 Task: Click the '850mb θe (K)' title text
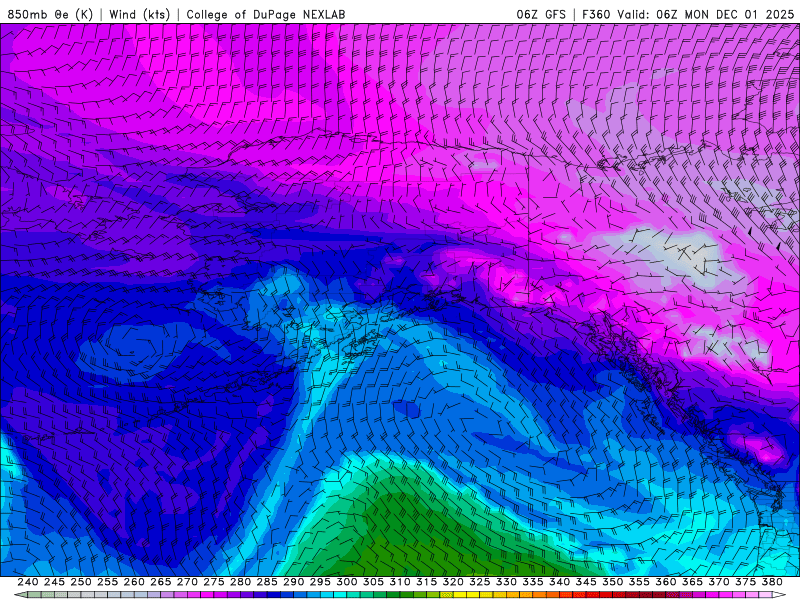pyautogui.click(x=50, y=14)
